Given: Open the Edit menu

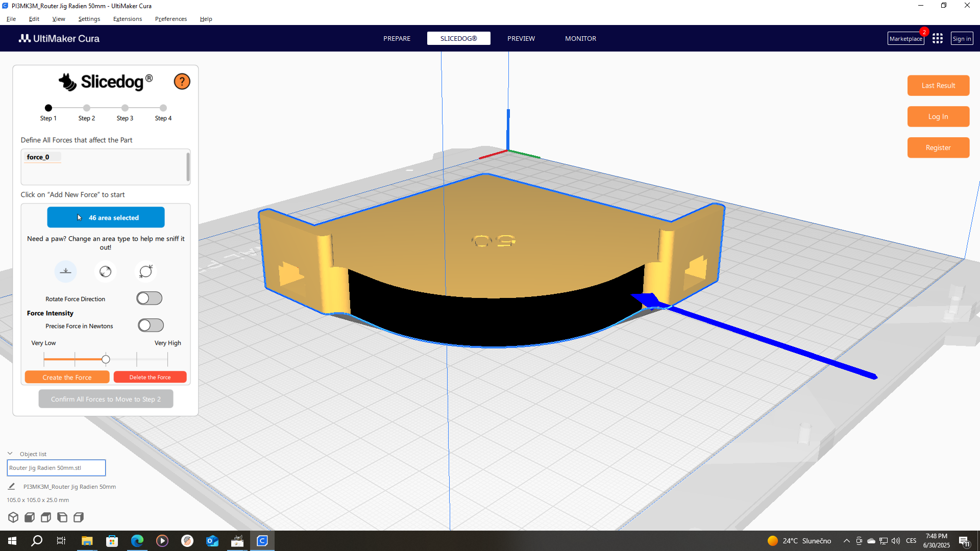Looking at the screenshot, I should coord(34,19).
